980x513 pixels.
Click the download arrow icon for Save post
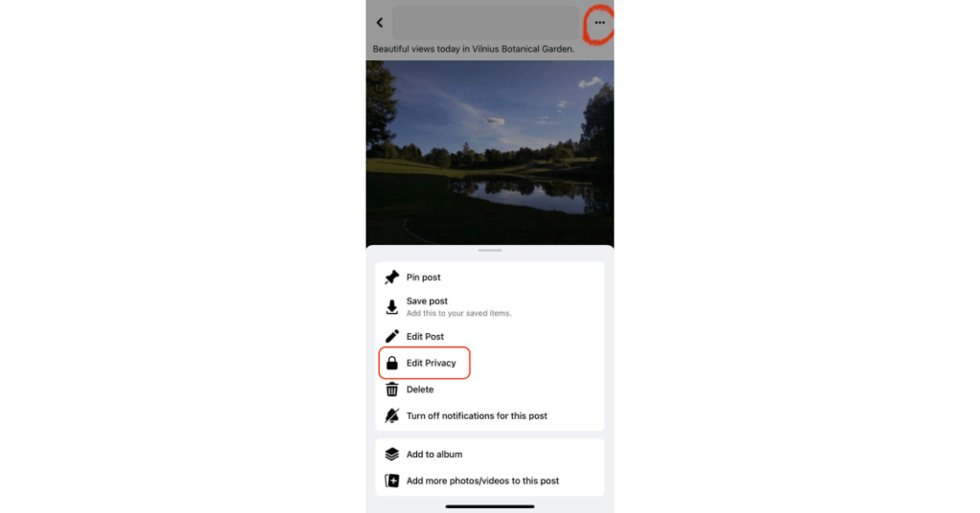(391, 307)
